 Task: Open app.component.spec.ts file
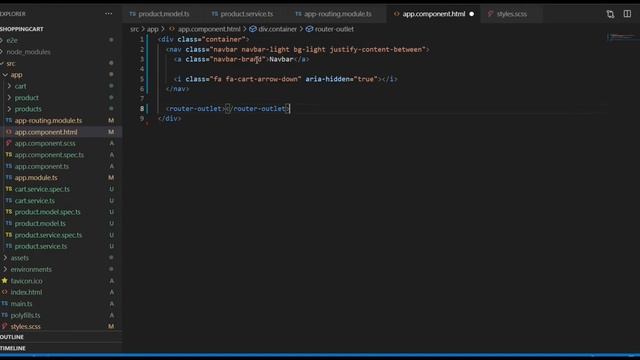tap(49, 155)
